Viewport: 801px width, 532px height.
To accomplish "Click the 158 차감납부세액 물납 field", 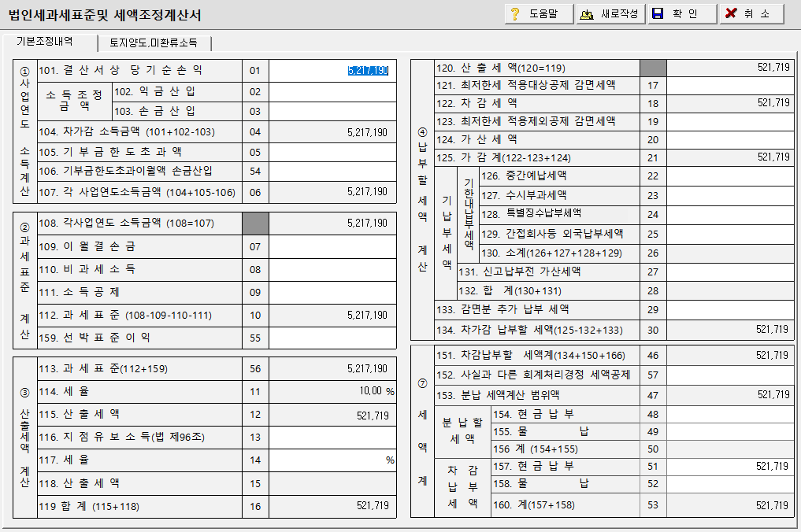I will 730,483.
